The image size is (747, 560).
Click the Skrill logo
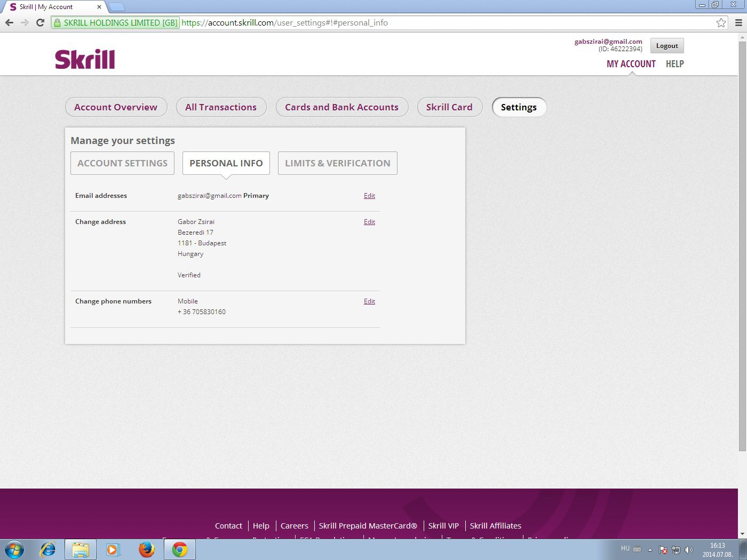point(85,59)
